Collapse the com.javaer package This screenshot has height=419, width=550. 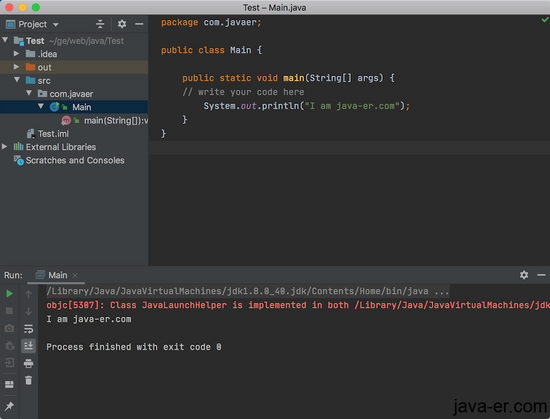point(29,93)
